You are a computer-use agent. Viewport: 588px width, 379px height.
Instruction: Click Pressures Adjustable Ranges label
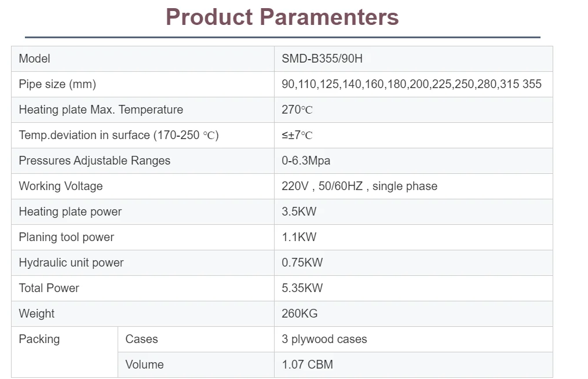(x=94, y=161)
